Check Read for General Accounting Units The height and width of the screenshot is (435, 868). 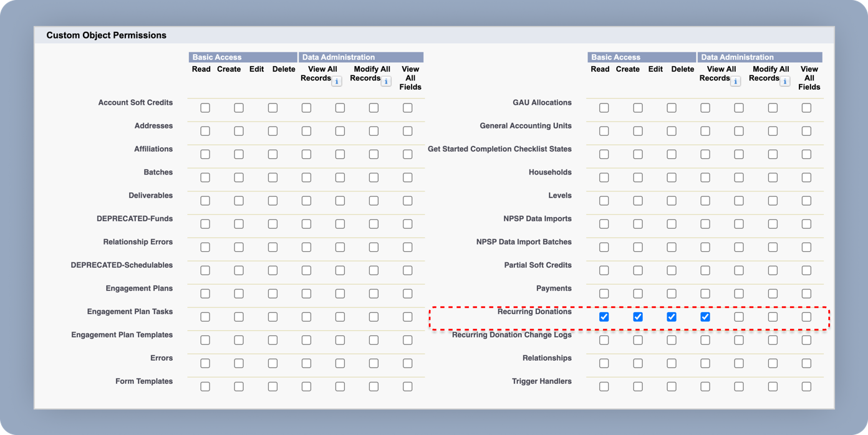(x=604, y=131)
